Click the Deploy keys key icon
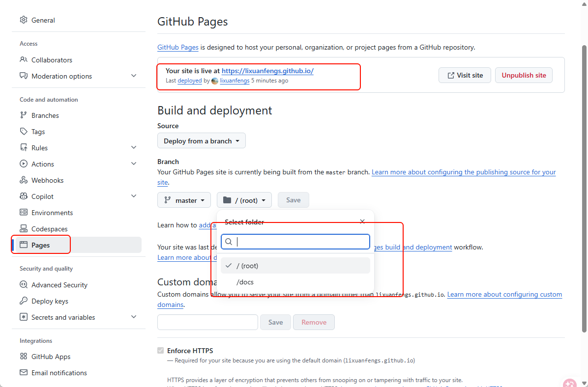 tap(24, 301)
